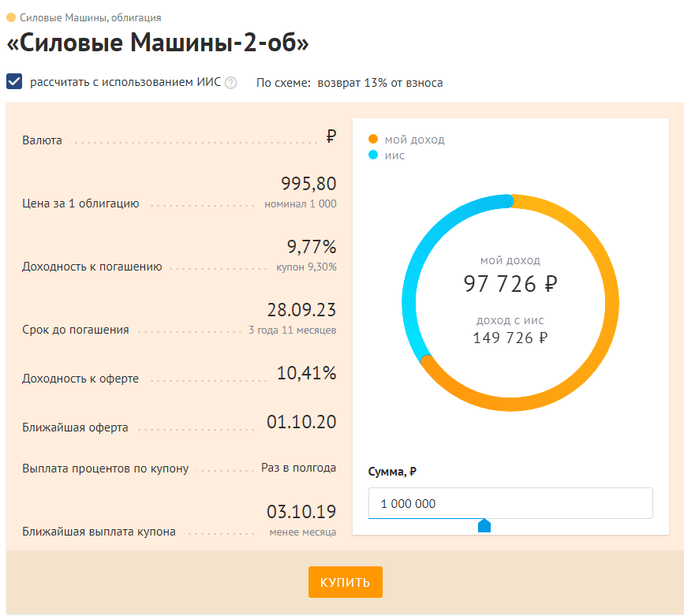This screenshot has width=684, height=616.
Task: Click the '3 года 11 месяцев' text
Action: (292, 330)
